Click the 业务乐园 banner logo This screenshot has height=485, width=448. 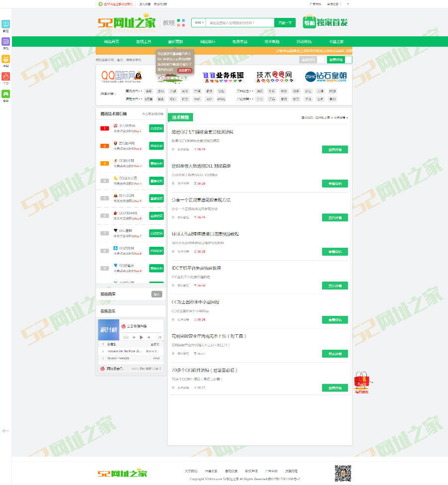pyautogui.click(x=223, y=77)
